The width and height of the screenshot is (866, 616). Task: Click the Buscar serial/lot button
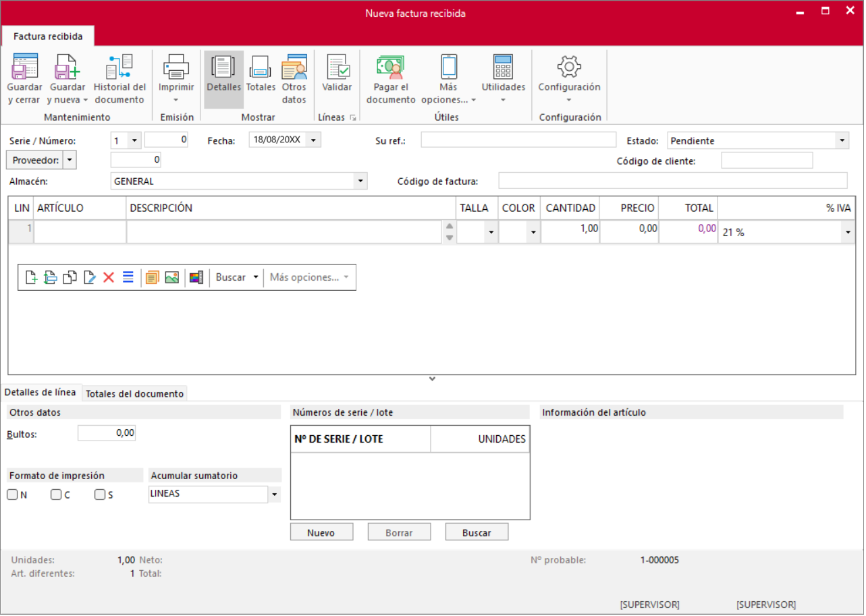point(477,532)
